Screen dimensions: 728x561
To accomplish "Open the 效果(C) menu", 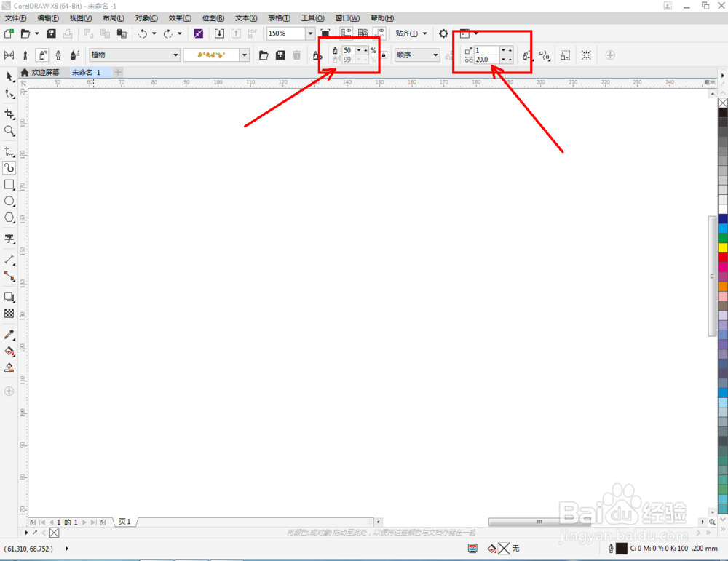I will click(180, 18).
